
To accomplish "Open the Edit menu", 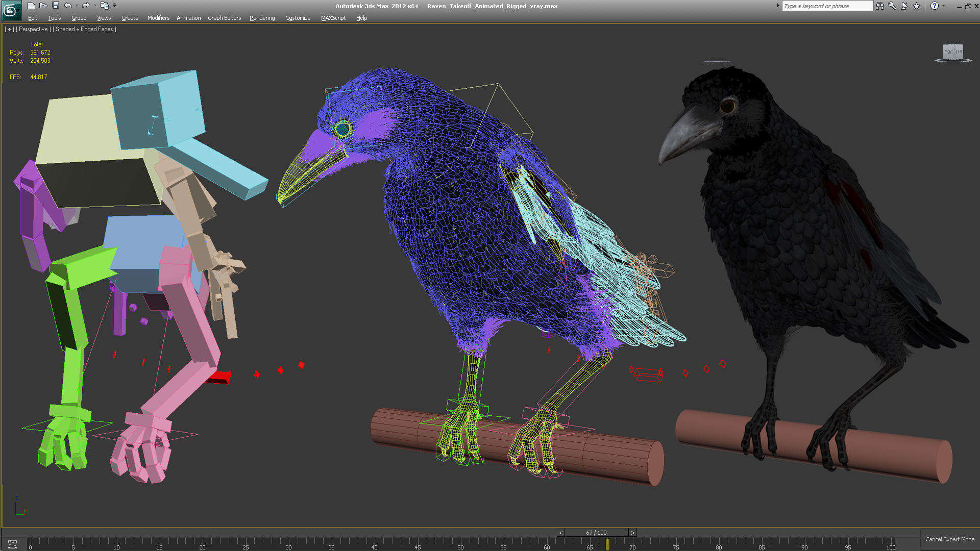I will pyautogui.click(x=33, y=18).
